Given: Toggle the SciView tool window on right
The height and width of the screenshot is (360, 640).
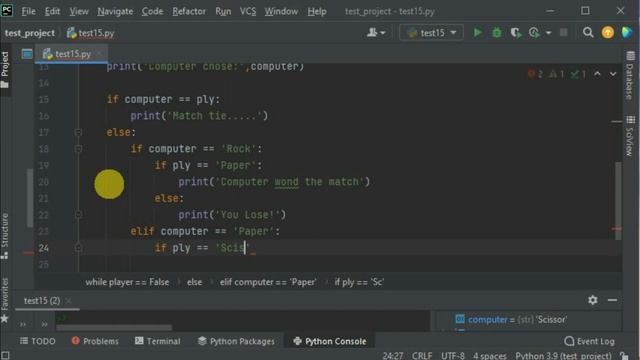Looking at the screenshot, I should (630, 136).
